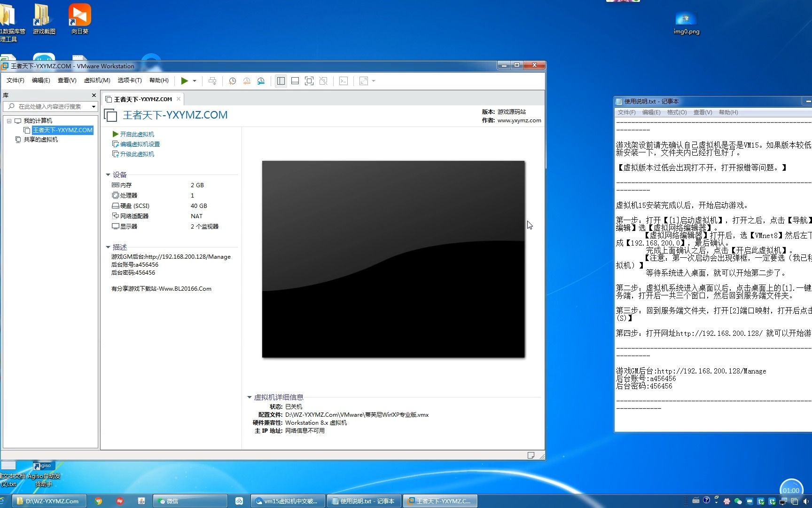Open the 选项卡(T) menu
The width and height of the screenshot is (812, 508).
(130, 80)
